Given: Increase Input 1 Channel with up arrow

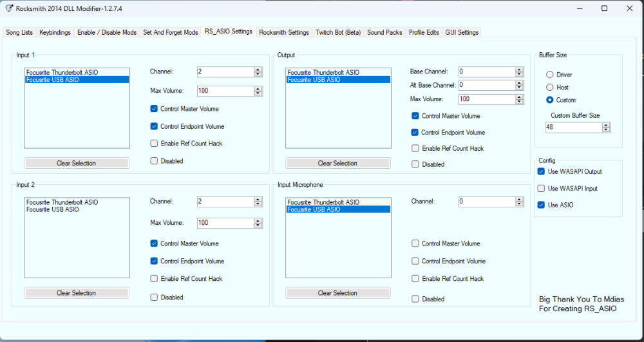Looking at the screenshot, I should pos(258,70).
